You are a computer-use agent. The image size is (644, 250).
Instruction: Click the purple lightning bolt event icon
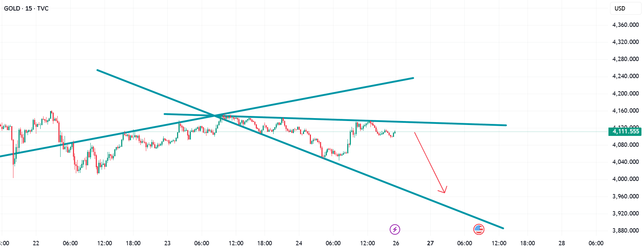tap(395, 229)
